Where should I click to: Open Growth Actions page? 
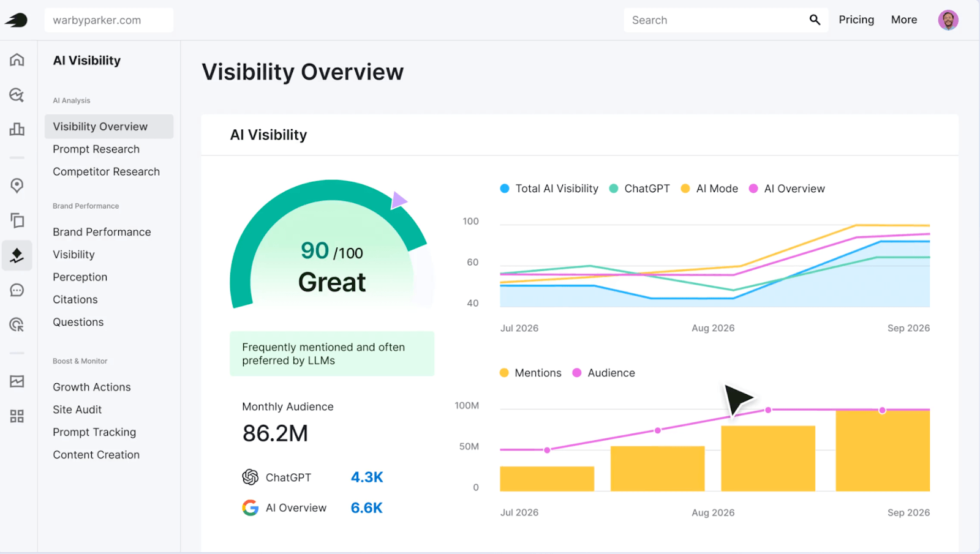tap(92, 387)
